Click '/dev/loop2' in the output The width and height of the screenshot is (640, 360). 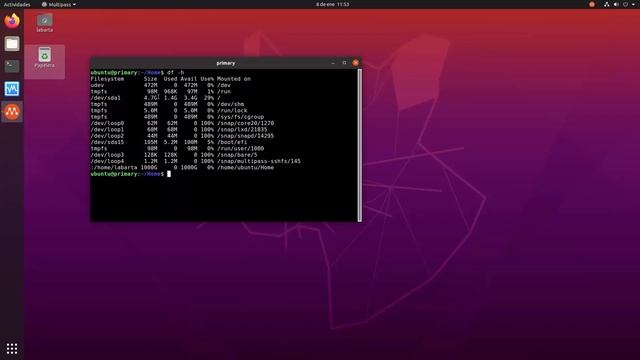107,136
